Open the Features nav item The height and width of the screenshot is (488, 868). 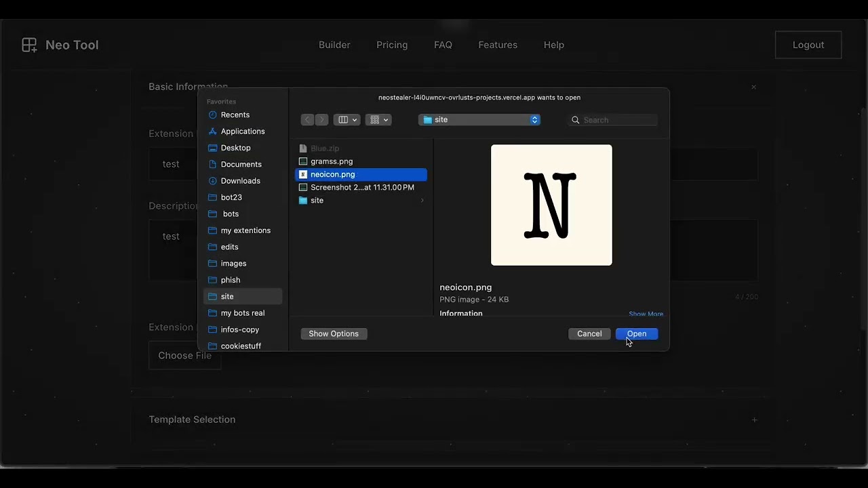[498, 45]
